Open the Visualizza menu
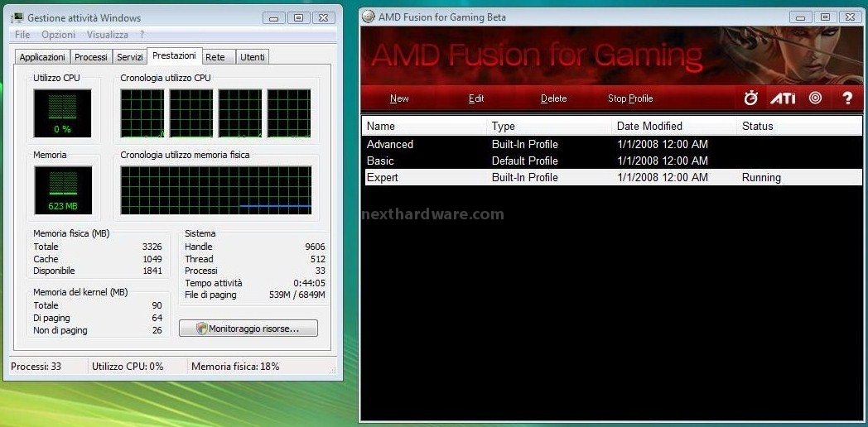This screenshot has height=427, width=868. (x=108, y=34)
